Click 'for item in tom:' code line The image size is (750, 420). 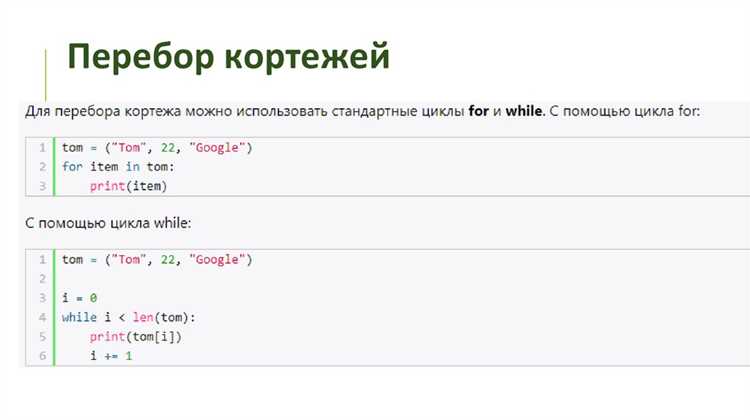(118, 167)
